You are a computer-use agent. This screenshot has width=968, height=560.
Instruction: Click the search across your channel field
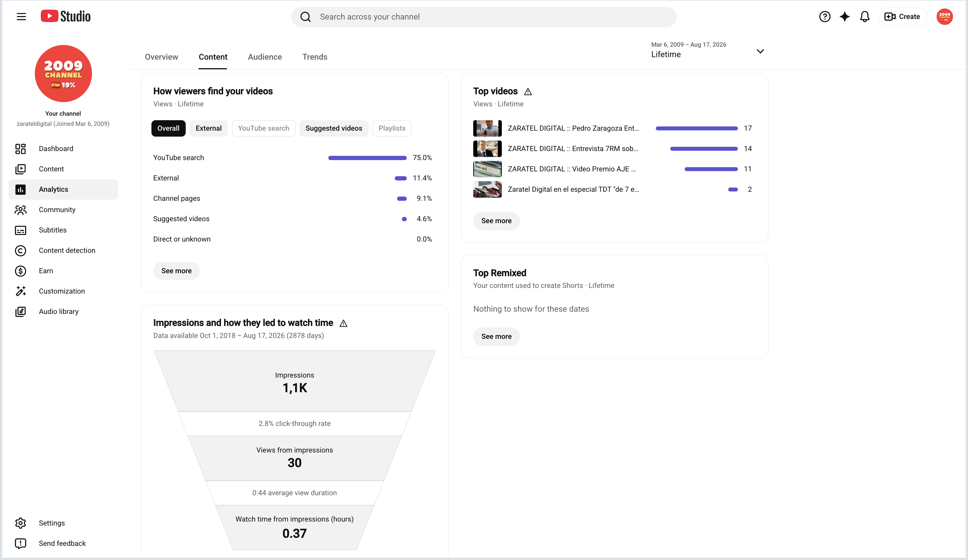484,17
